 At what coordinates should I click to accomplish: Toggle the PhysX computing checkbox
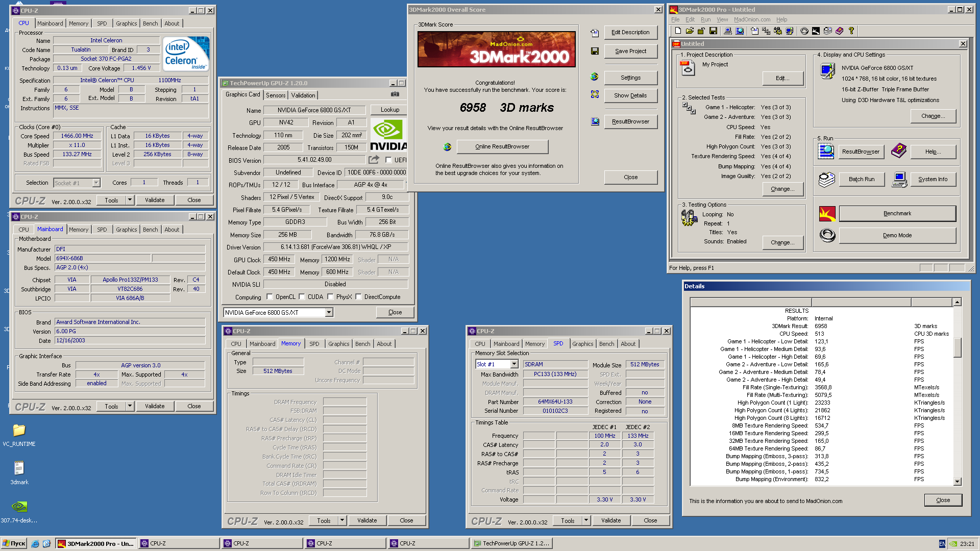tap(330, 297)
